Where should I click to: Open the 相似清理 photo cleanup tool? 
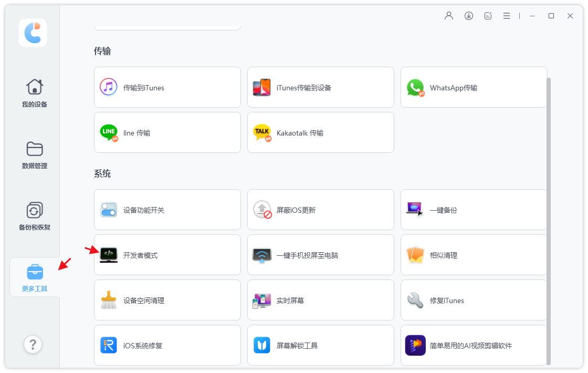click(472, 255)
